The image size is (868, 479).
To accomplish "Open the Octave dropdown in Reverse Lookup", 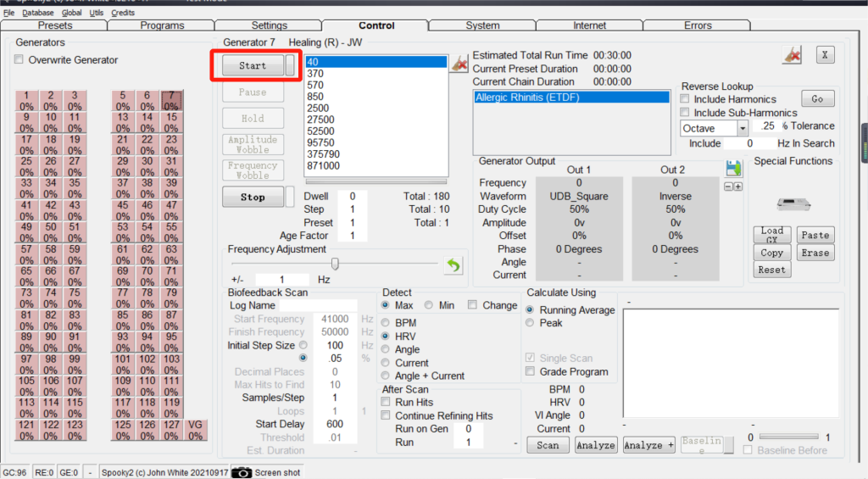I will pyautogui.click(x=743, y=128).
